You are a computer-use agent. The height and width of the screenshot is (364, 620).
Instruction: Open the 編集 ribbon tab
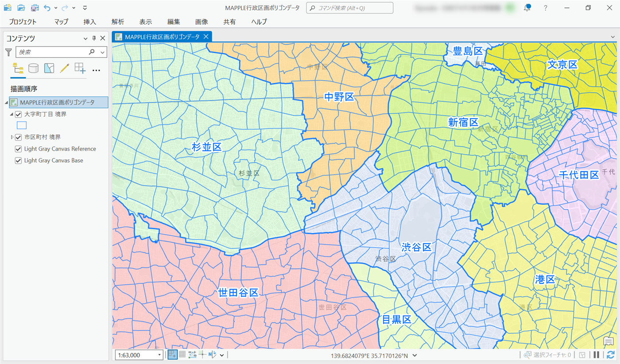[174, 22]
